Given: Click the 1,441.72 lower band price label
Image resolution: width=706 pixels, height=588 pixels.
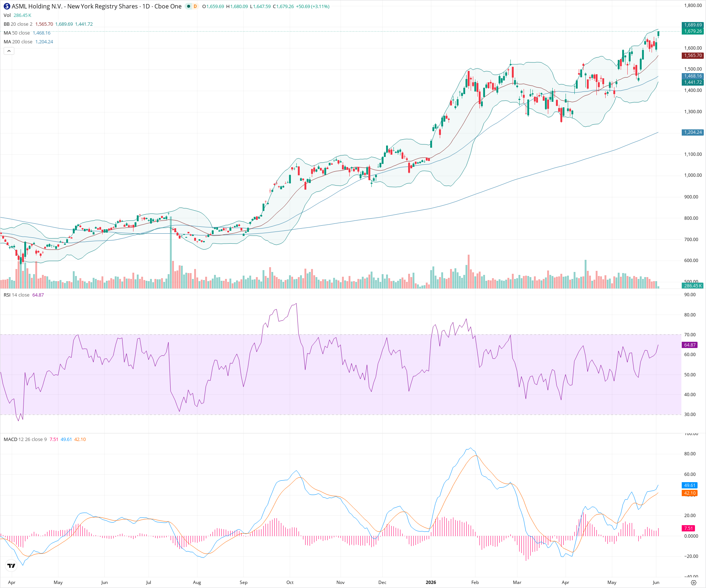Looking at the screenshot, I should [x=693, y=82].
